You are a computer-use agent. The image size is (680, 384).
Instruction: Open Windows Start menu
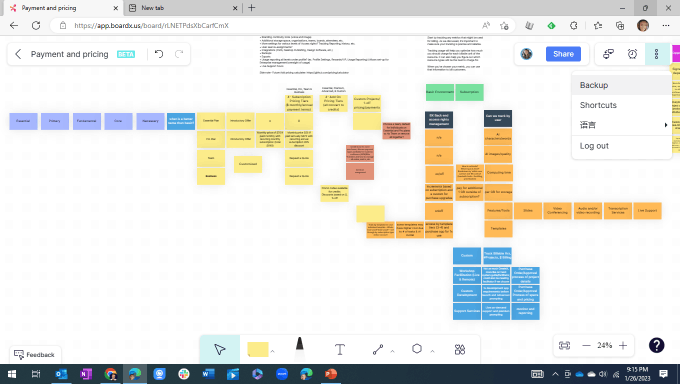coord(12,374)
